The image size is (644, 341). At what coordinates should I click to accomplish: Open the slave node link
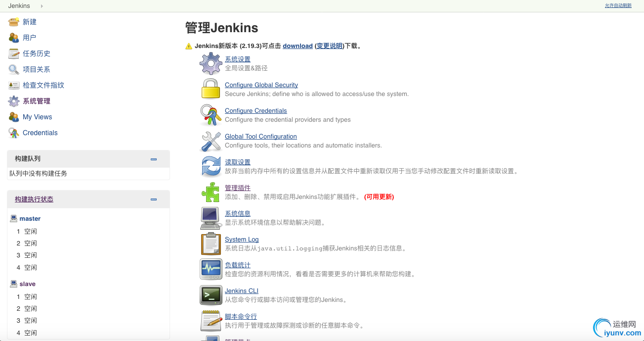pyautogui.click(x=28, y=284)
